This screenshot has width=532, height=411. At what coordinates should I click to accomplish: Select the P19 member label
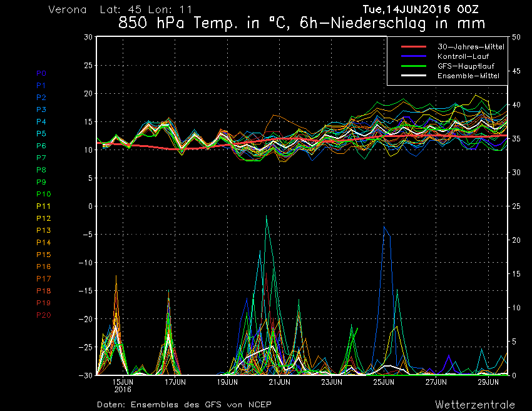click(43, 303)
